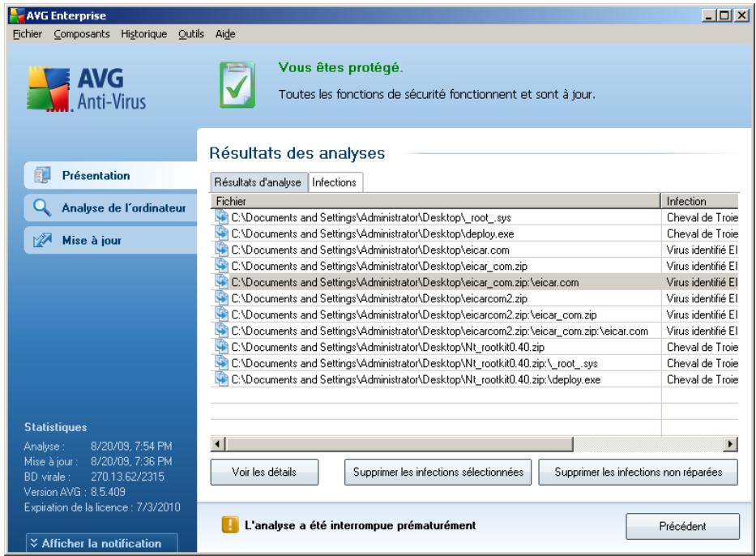Select row Desktop\eicarcom2.zip file path

point(379,298)
